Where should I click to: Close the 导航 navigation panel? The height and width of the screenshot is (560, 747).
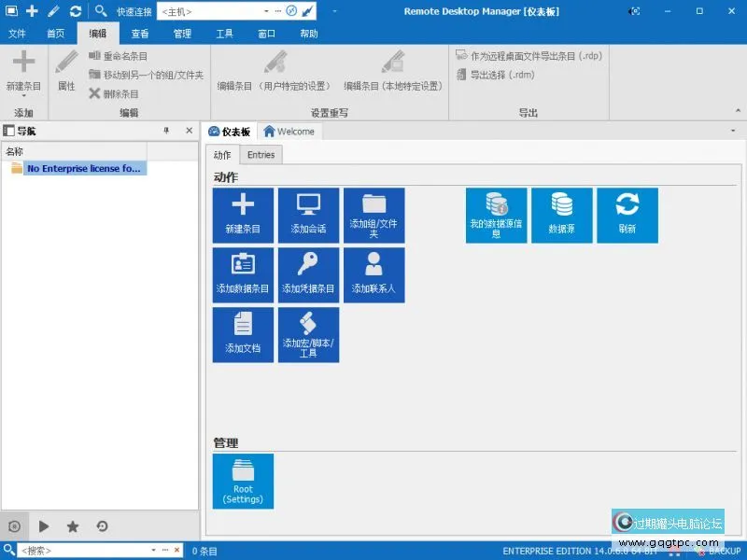point(189,132)
